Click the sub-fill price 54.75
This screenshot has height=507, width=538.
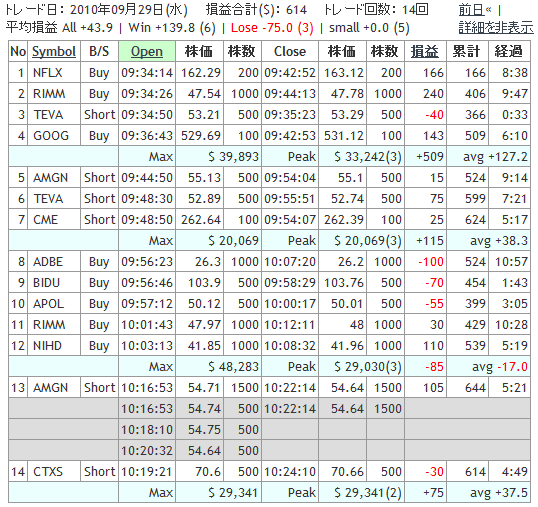(204, 429)
